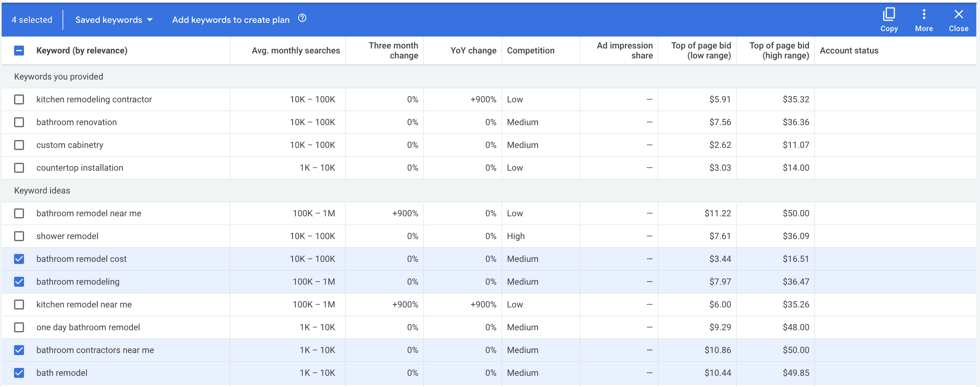Open the Saved keywords dropdown
The image size is (980, 387).
click(114, 20)
